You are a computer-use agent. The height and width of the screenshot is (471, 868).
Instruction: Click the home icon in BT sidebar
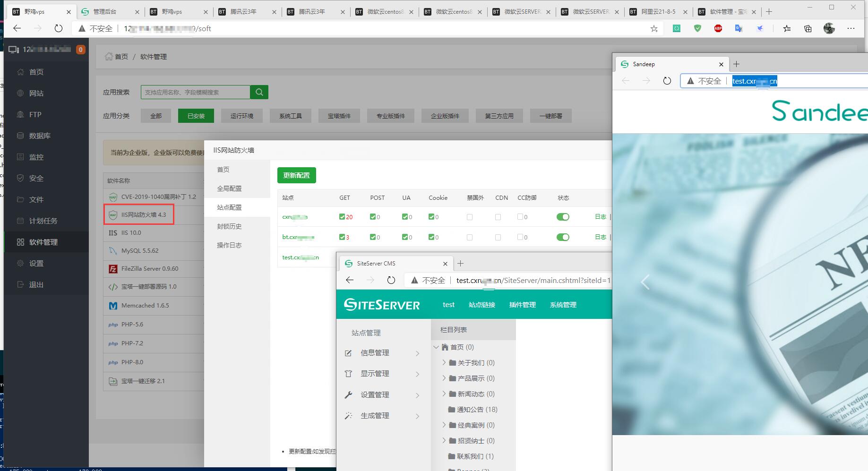(x=20, y=72)
